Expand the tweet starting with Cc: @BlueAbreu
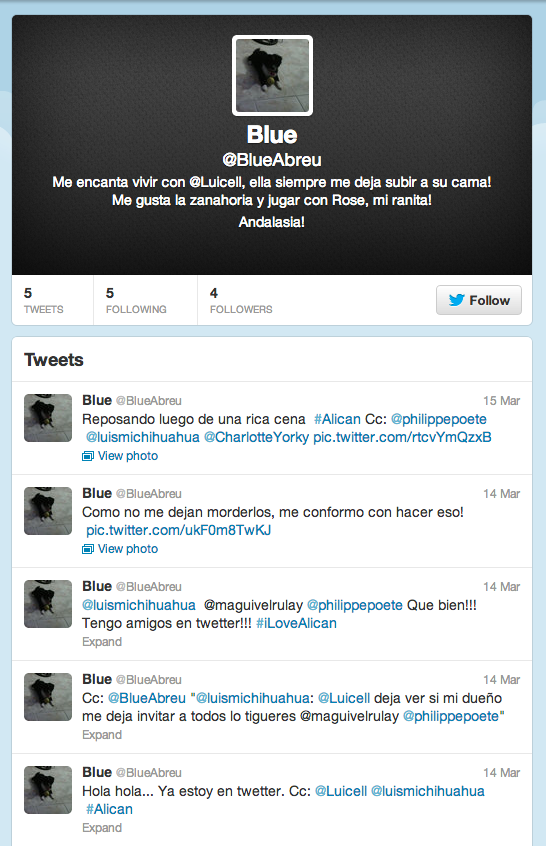 [x=102, y=735]
